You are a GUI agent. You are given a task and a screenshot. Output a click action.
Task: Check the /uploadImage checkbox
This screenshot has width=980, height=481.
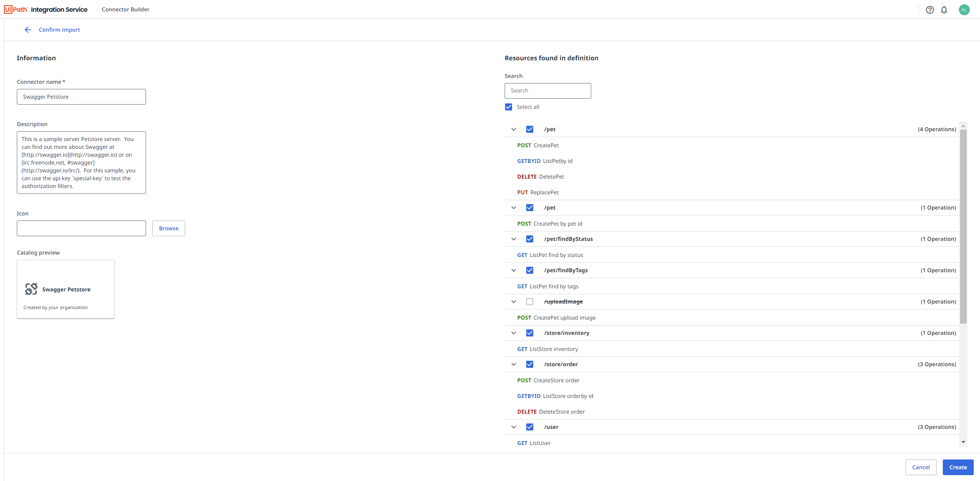coord(530,302)
